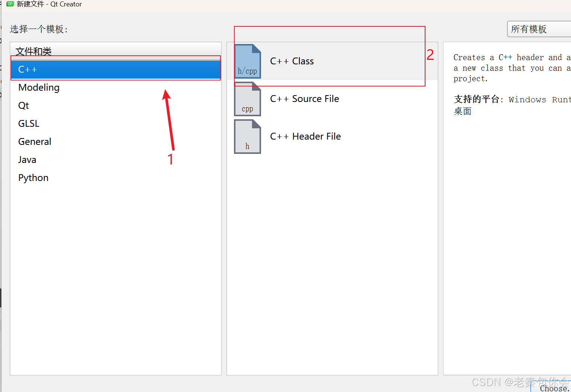571x392 pixels.
Task: Choose the GLSL category
Action: tap(116, 124)
